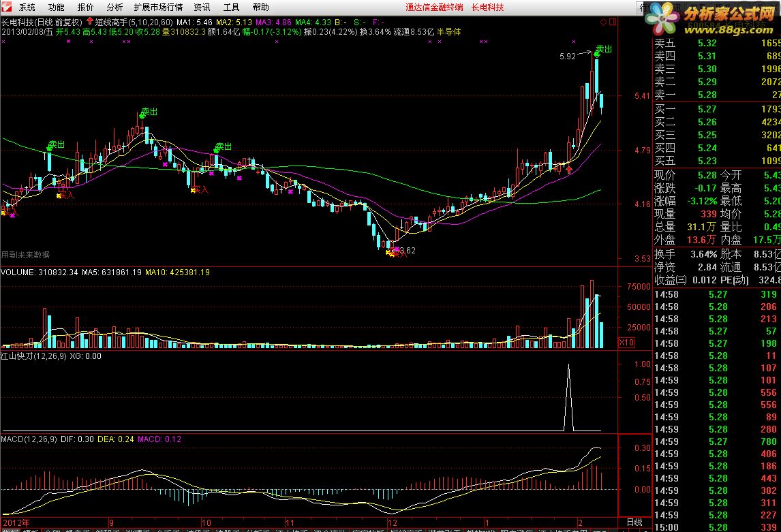Click the 通达信金融终端 title text

[x=434, y=7]
